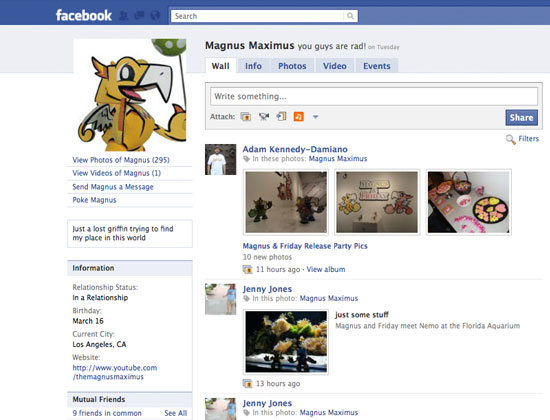View Photos of Magnus (295)
The height and width of the screenshot is (420, 550).
point(121,160)
